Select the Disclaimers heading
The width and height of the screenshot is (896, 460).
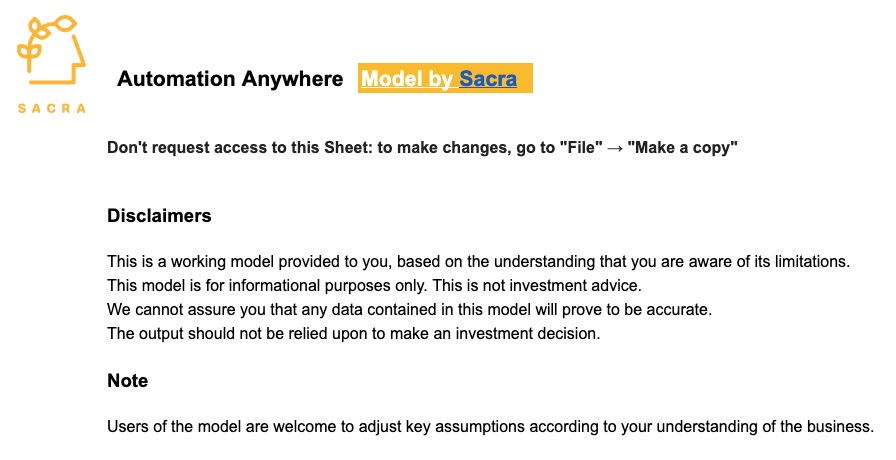point(159,215)
